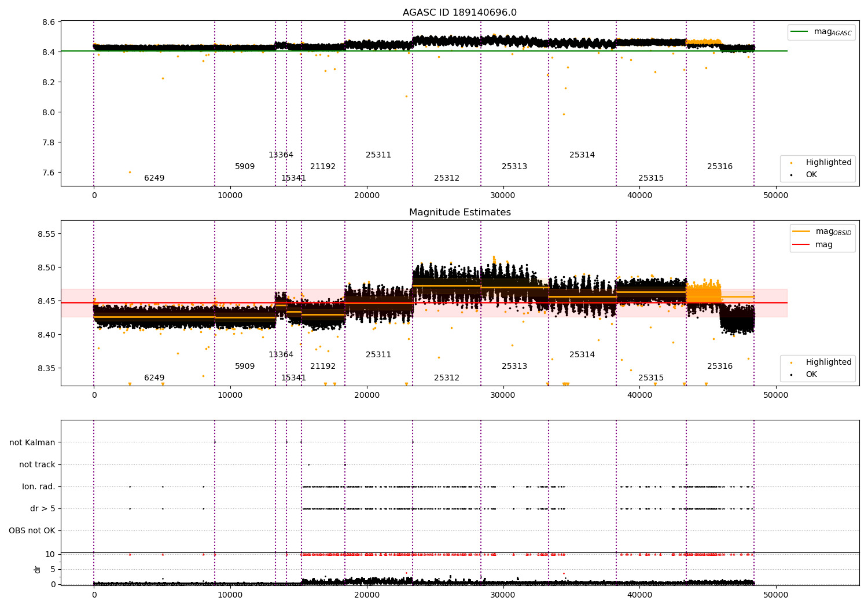Click y-axis tick '7.8' in top plot

click(x=49, y=142)
